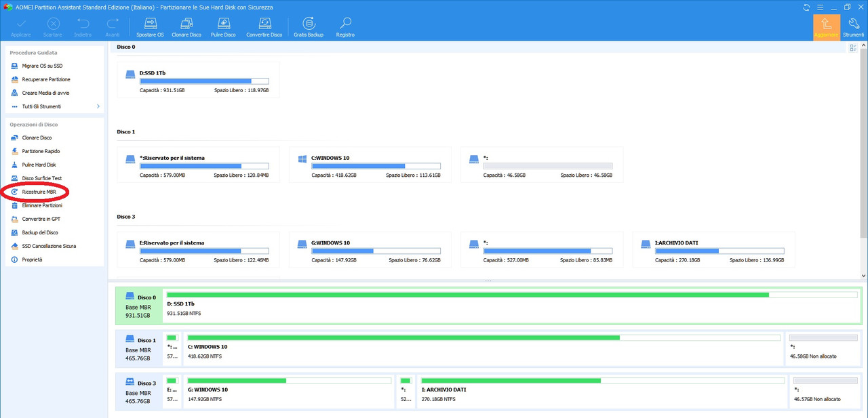Open Recuperare Partizione wizard
This screenshot has width=868, height=418.
point(45,79)
